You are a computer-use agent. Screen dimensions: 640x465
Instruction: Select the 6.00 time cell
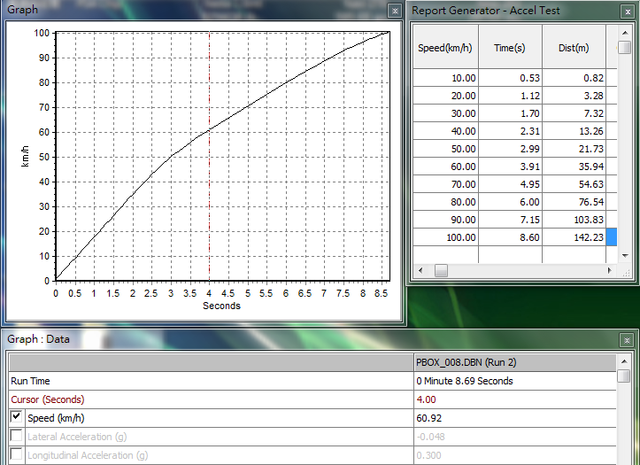(510, 202)
